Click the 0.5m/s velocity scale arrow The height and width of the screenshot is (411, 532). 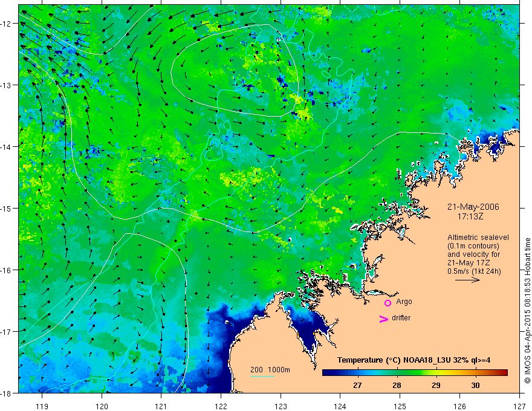pyautogui.click(x=467, y=280)
